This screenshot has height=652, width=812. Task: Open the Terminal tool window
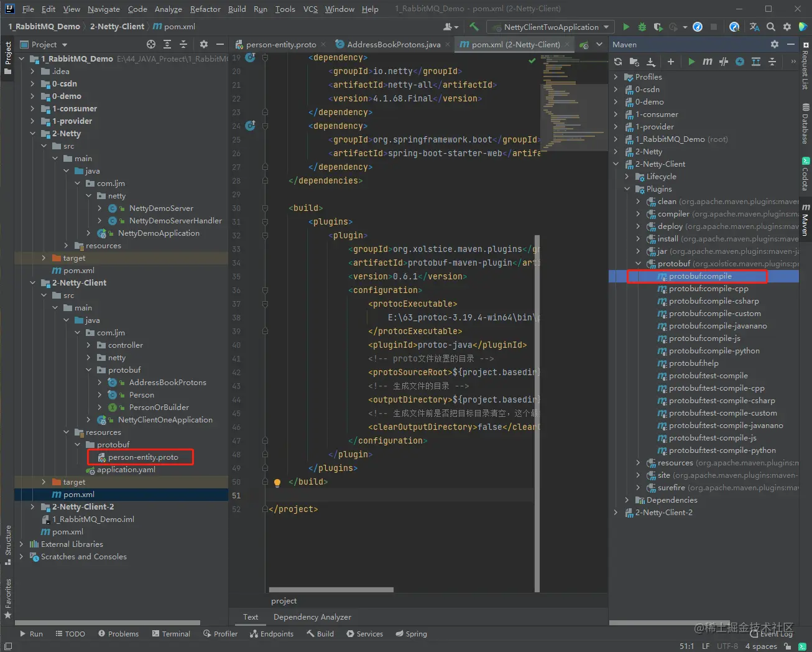click(171, 634)
